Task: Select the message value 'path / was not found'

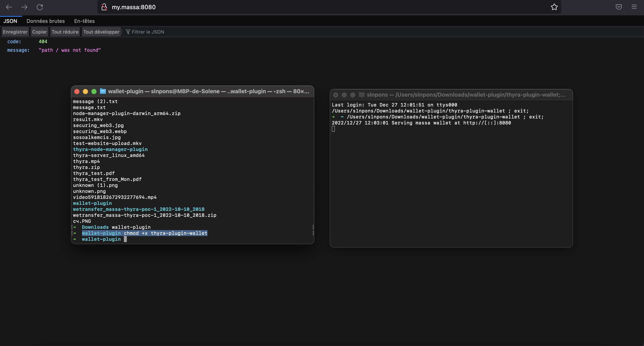Action: [x=69, y=50]
